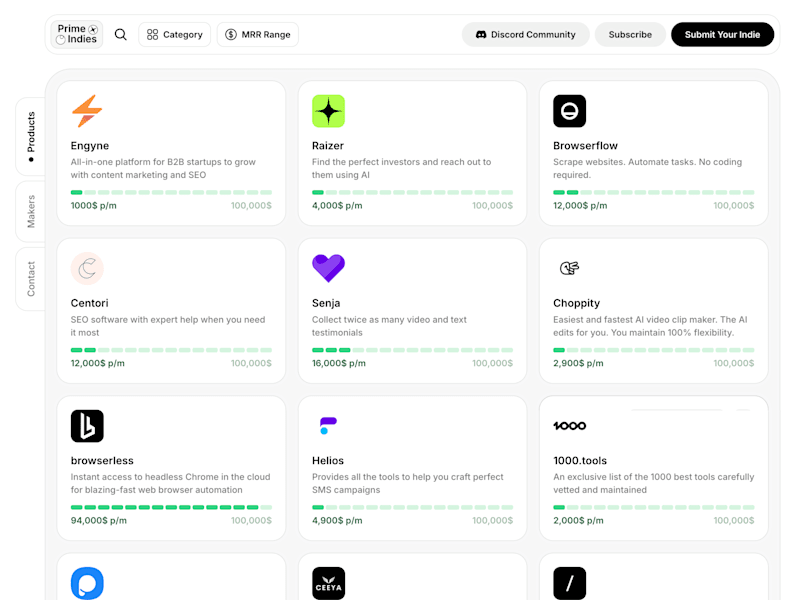This screenshot has width=800, height=600.
Task: Click browserless headless Chrome description
Action: [170, 483]
